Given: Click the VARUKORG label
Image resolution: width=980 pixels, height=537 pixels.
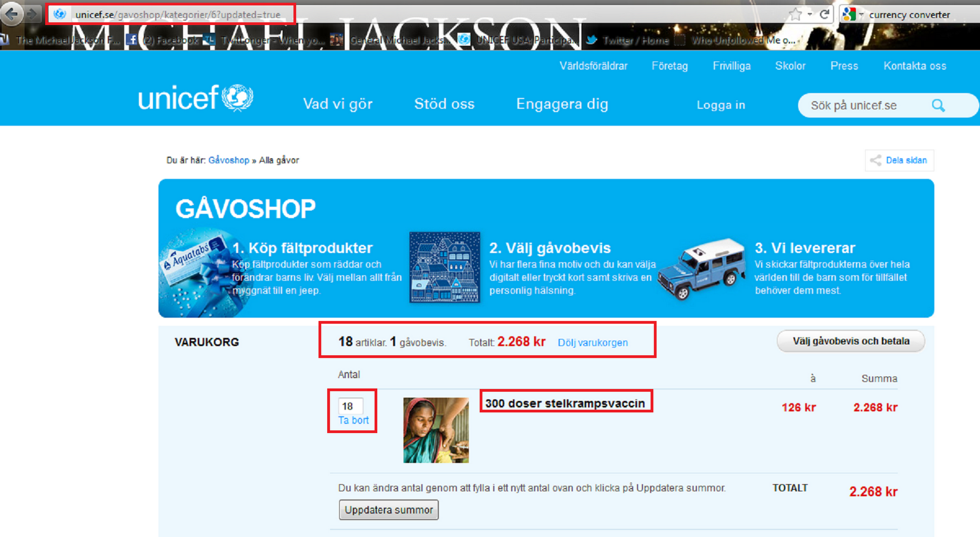Looking at the screenshot, I should 207,342.
